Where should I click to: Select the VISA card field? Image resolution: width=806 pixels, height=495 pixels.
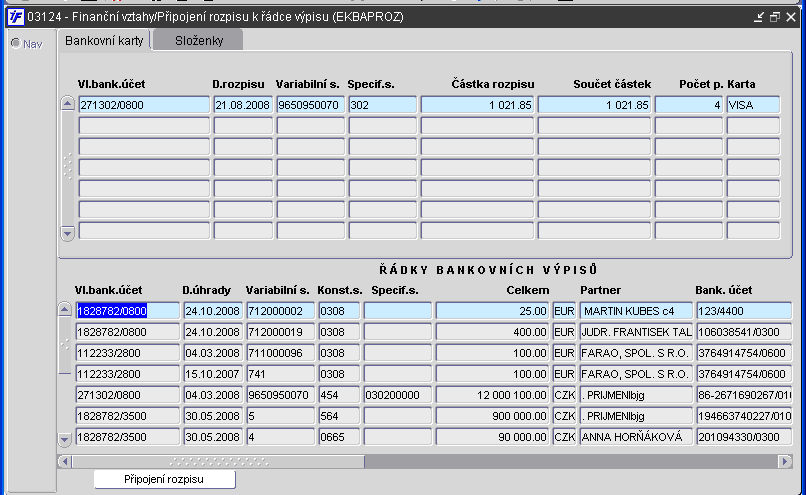point(753,105)
